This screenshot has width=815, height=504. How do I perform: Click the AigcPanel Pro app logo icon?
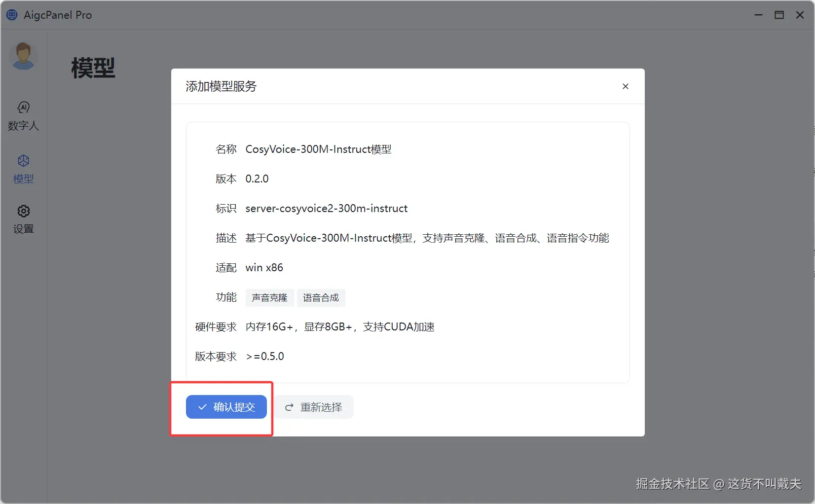click(12, 15)
